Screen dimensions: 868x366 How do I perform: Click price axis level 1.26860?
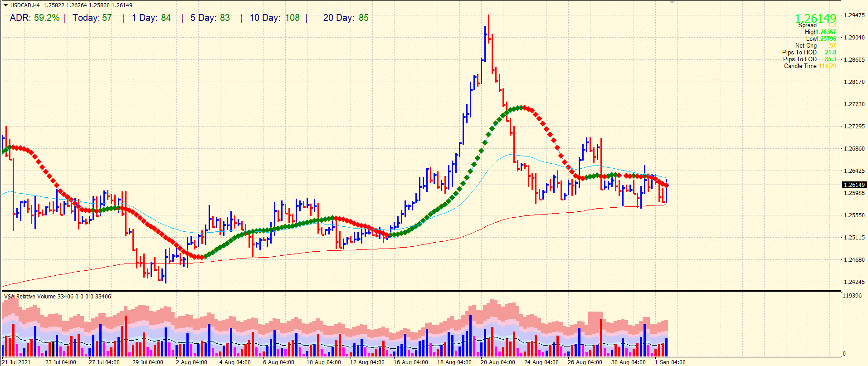coord(854,149)
